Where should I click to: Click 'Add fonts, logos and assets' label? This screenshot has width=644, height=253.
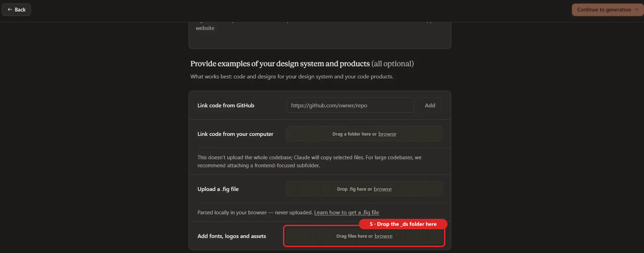(231, 236)
